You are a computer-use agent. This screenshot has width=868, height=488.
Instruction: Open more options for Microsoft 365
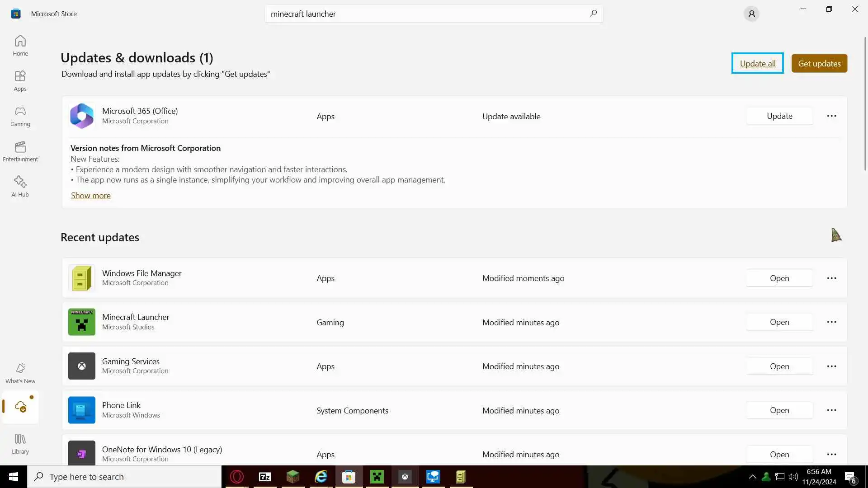pos(831,116)
